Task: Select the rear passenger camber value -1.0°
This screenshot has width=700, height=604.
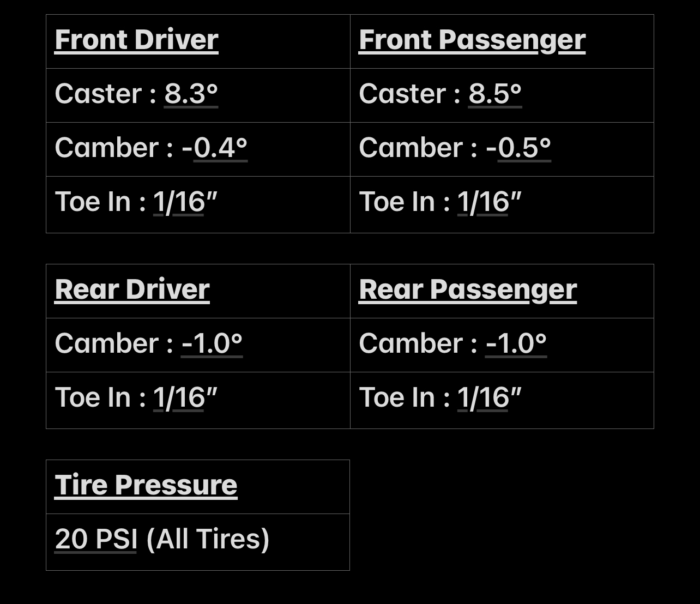Action: pos(516,343)
